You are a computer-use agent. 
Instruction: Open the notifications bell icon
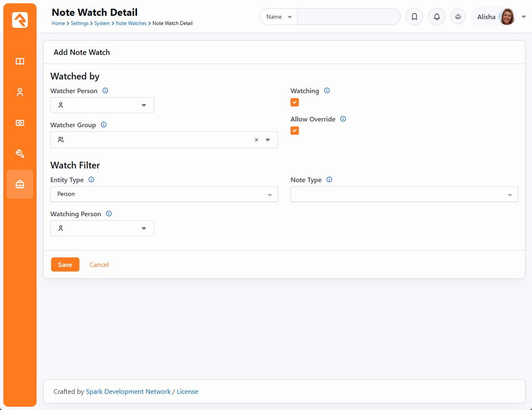[437, 17]
